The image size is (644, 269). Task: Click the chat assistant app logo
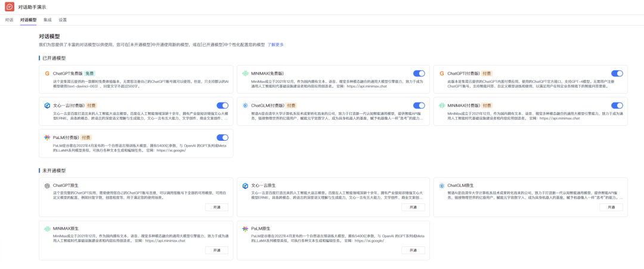click(x=9, y=7)
